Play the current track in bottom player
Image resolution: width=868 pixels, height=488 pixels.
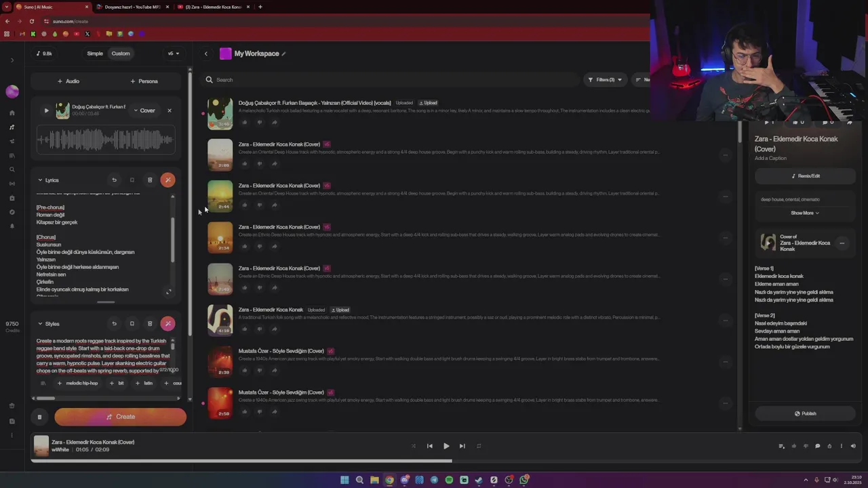[446, 446]
